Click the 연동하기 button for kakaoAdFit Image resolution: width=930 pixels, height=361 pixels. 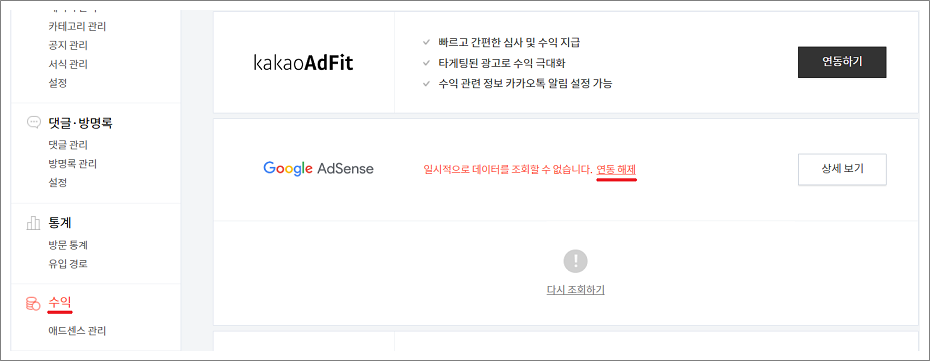pos(842,62)
